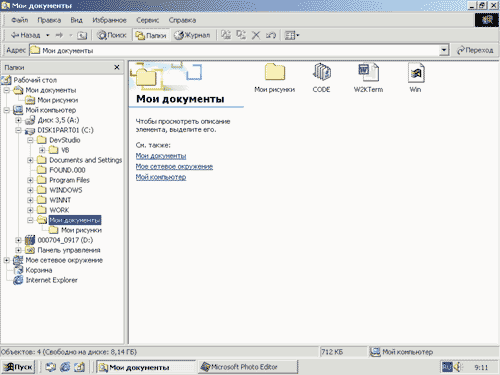
Task: Click the Переход go button
Action: coord(475,50)
